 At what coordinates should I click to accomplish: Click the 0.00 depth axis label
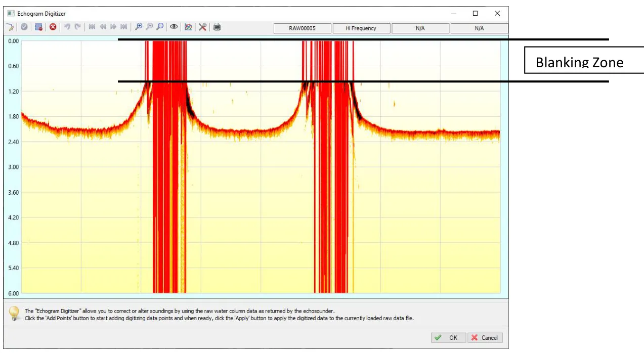click(x=13, y=41)
